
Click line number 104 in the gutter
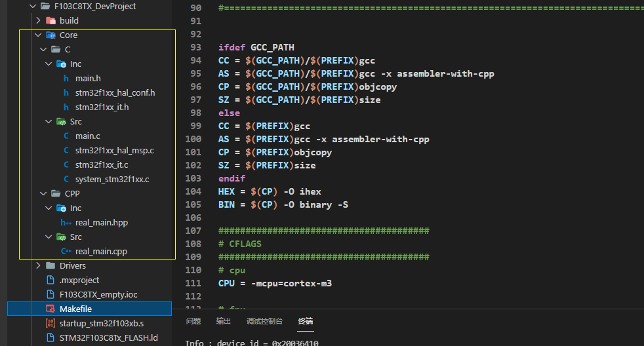(x=193, y=191)
